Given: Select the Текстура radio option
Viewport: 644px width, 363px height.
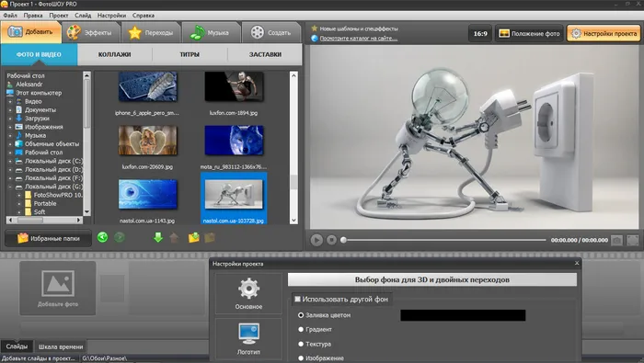Looking at the screenshot, I should click(301, 344).
